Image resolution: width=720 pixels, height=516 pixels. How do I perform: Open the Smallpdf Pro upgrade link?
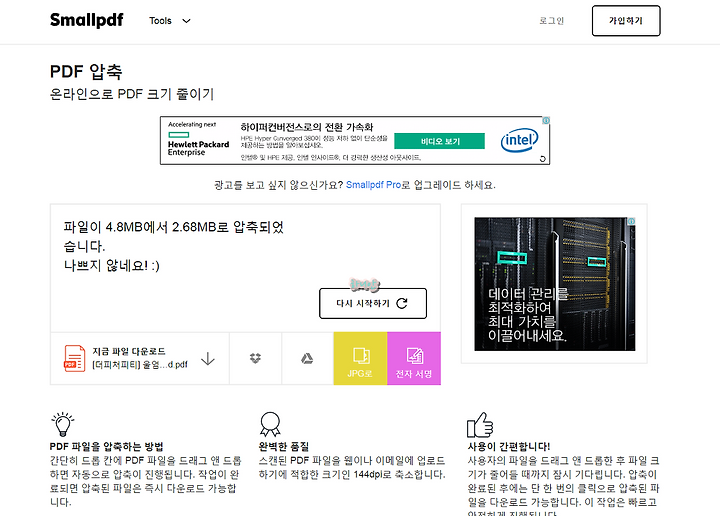(x=373, y=185)
